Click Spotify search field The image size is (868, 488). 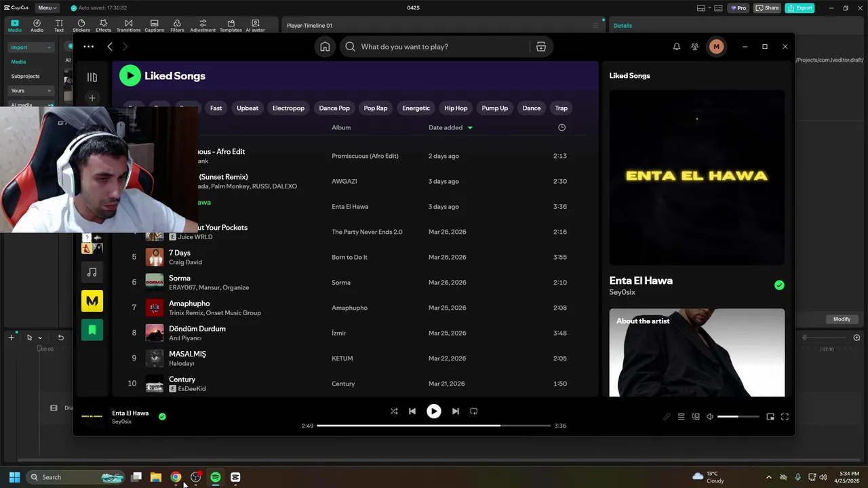434,47
